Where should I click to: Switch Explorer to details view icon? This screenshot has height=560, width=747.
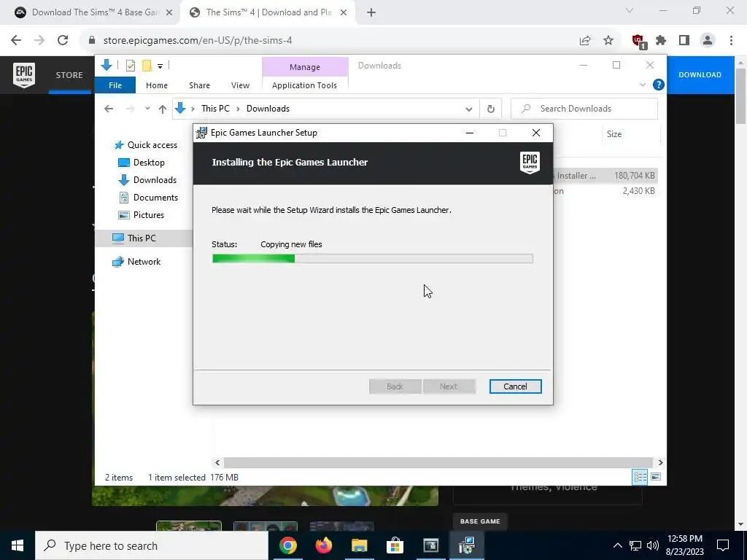click(640, 477)
